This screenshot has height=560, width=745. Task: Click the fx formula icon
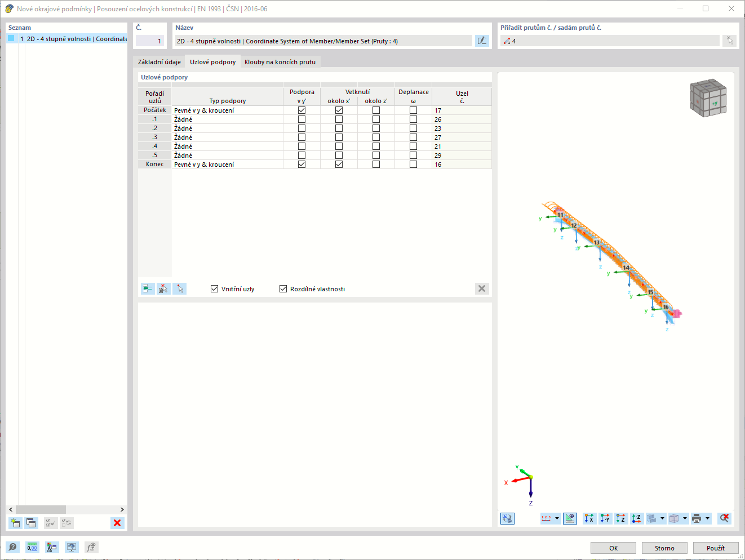point(91,547)
